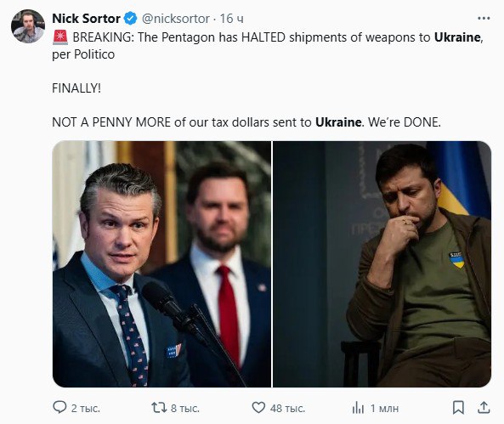Open Nick Sortor's profile avatar
The image size is (504, 424).
point(28,26)
